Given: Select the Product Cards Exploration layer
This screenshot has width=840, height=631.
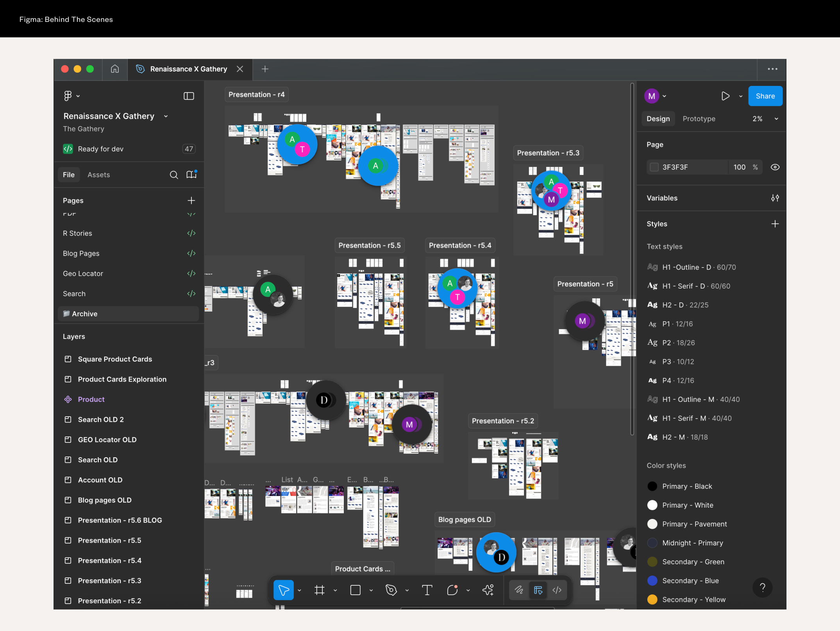Looking at the screenshot, I should (x=122, y=379).
